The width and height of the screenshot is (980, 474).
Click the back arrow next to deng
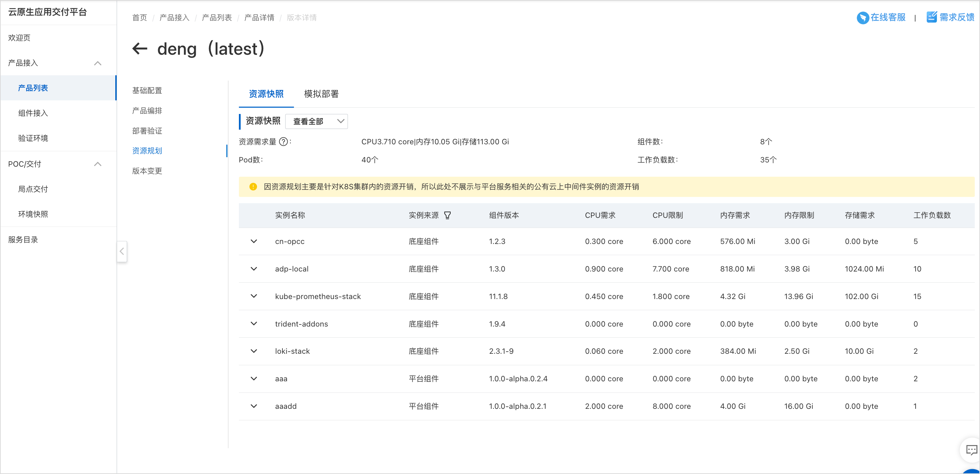pos(140,49)
